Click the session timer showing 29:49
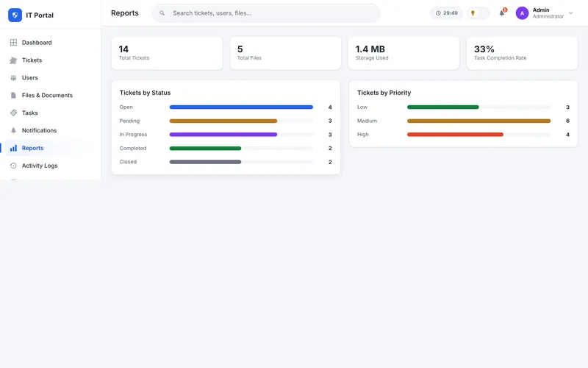Screen dimensions: 588x368 pos(446,13)
